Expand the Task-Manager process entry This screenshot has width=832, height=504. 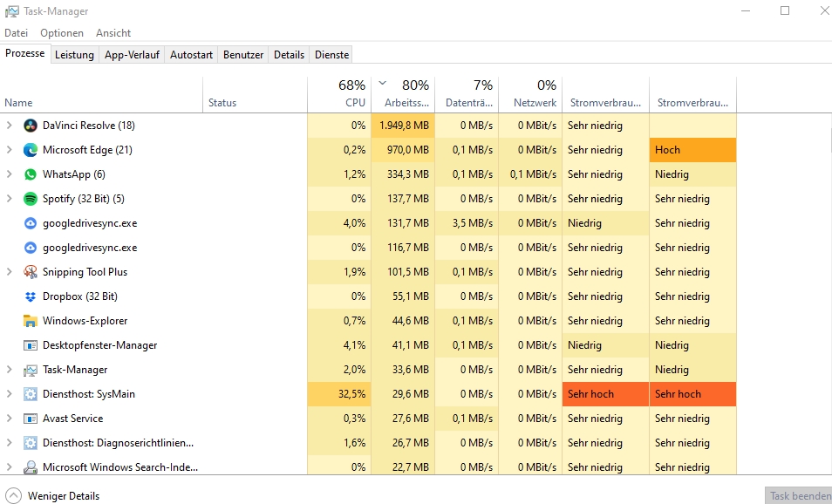(x=9, y=369)
